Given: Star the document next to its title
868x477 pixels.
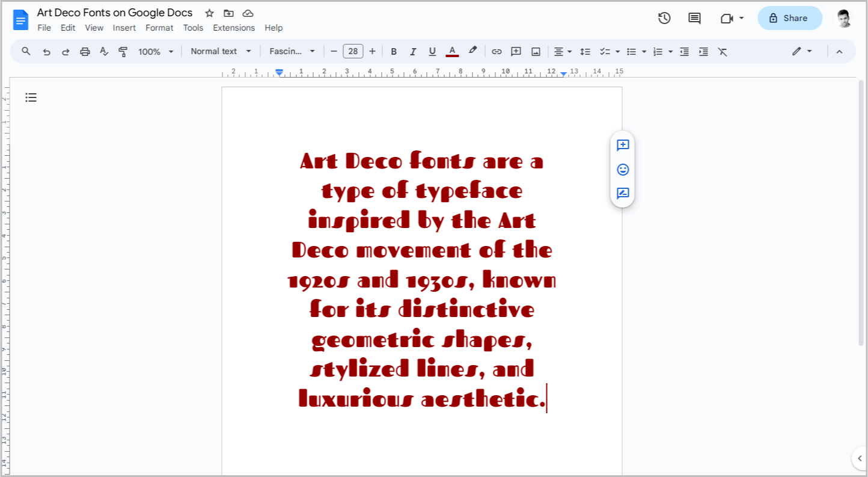Looking at the screenshot, I should tap(209, 13).
